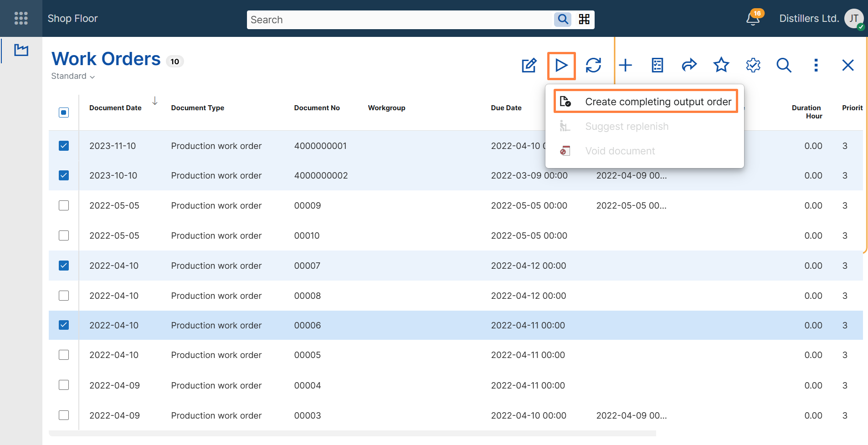
Task: Toggle the Document Date sort arrow
Action: tap(155, 101)
